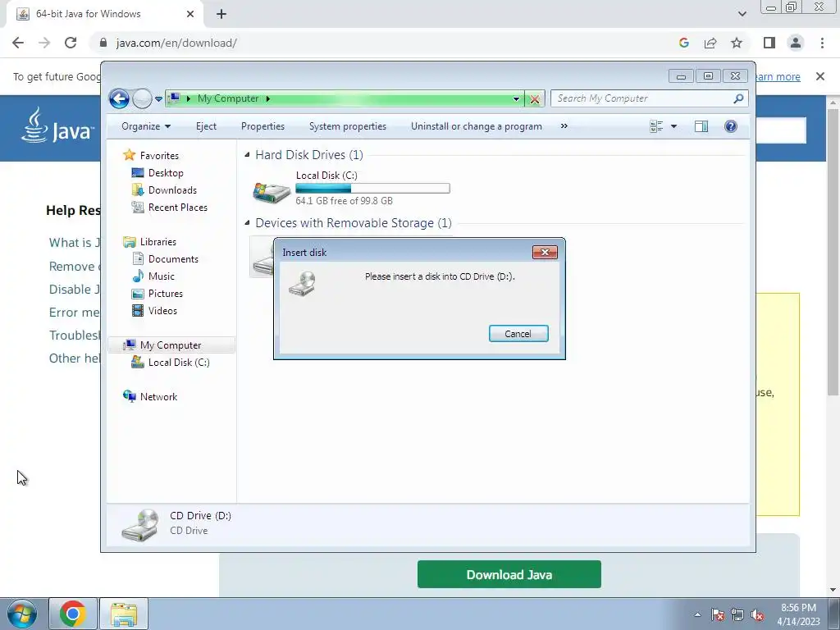
Task: Click the My Computer breadcrumb in address bar
Action: pos(228,98)
